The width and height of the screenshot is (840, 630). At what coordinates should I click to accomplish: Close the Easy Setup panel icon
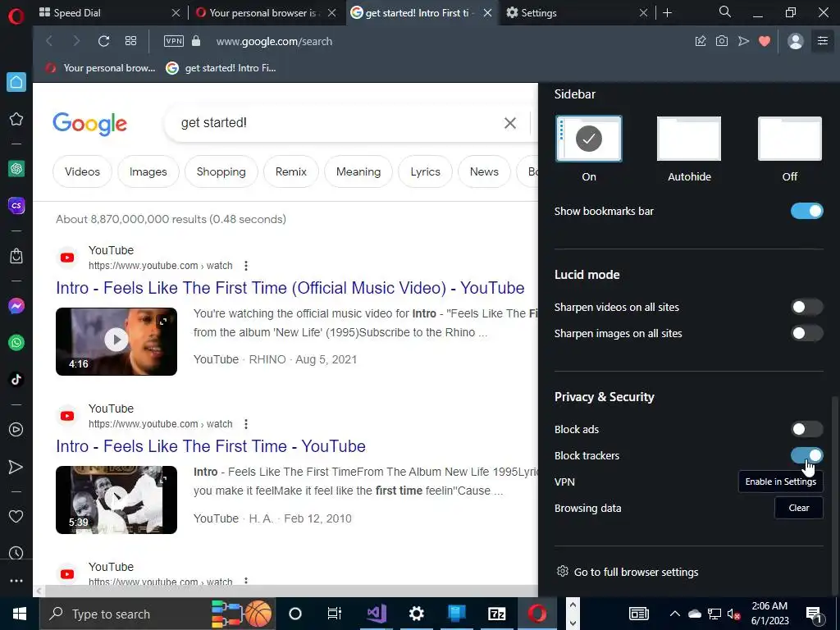coord(823,41)
